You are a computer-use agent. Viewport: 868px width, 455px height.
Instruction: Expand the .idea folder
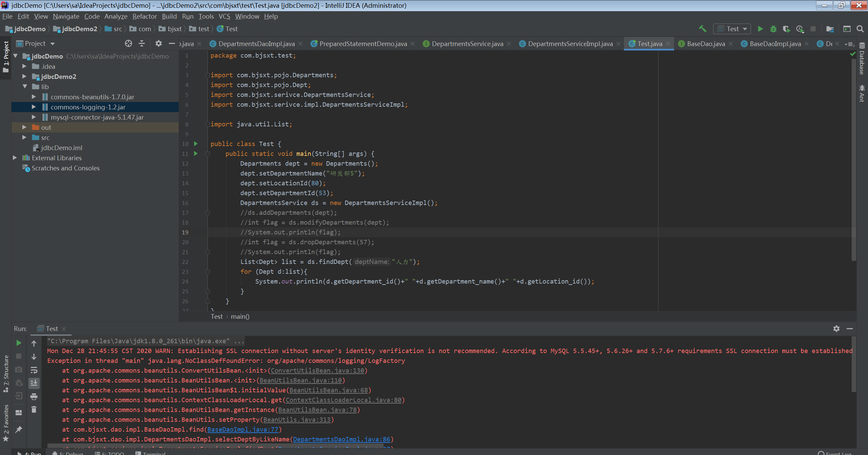point(24,66)
